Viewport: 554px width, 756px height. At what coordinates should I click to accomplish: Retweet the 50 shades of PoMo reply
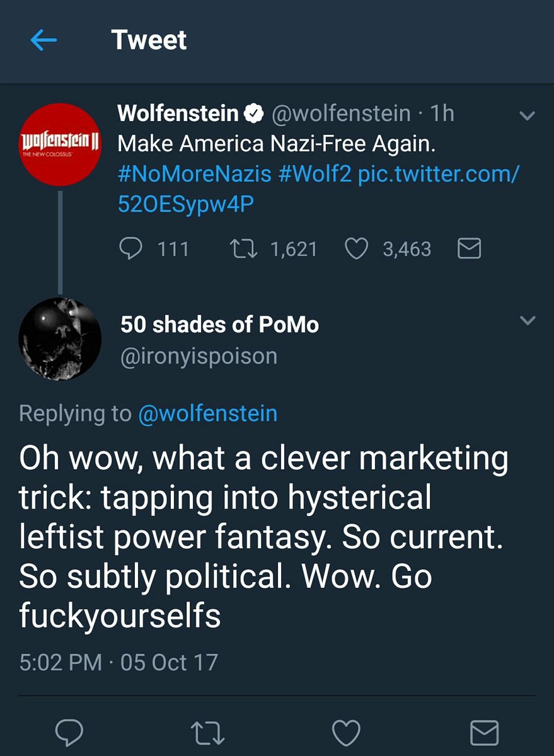pos(208,733)
